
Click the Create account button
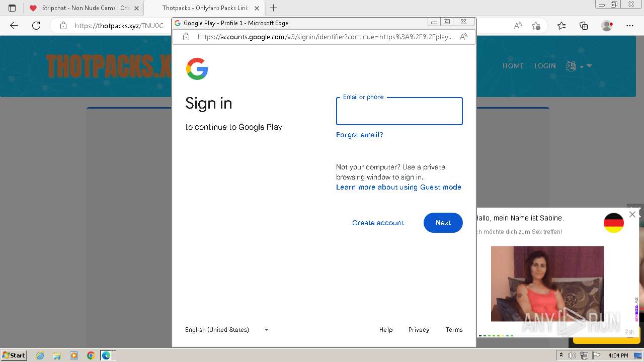pyautogui.click(x=378, y=223)
